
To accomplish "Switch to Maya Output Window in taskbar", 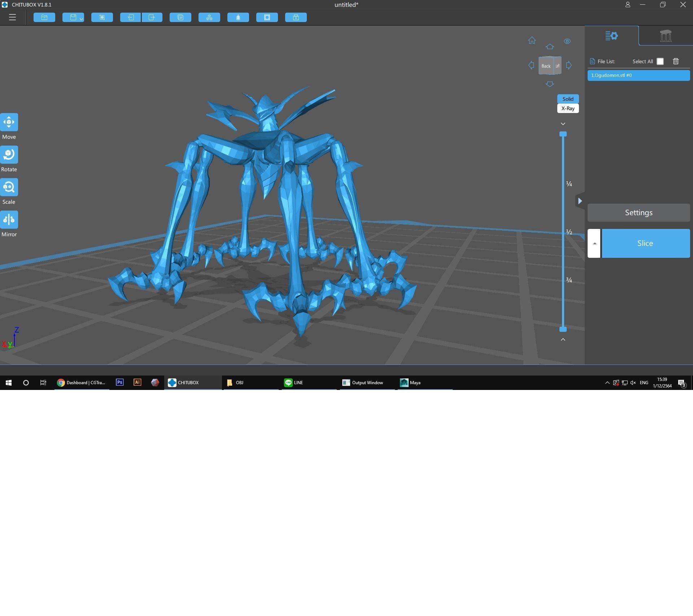I will click(x=367, y=383).
